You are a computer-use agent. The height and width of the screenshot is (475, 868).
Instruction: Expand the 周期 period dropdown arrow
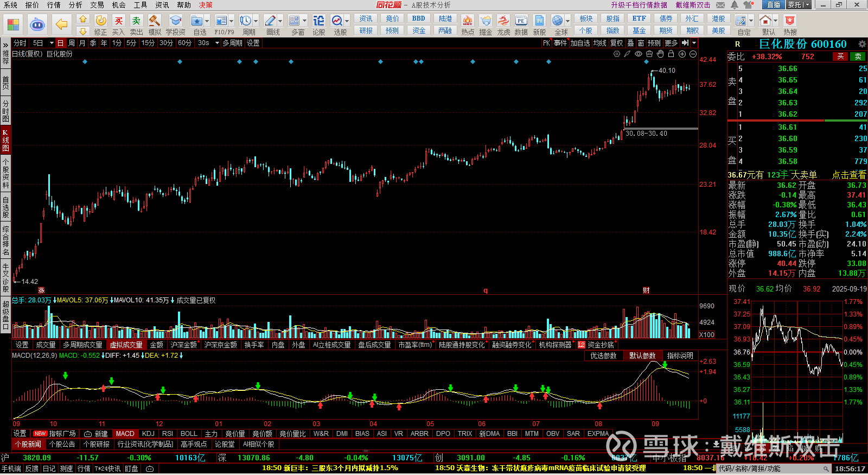[x=256, y=21]
